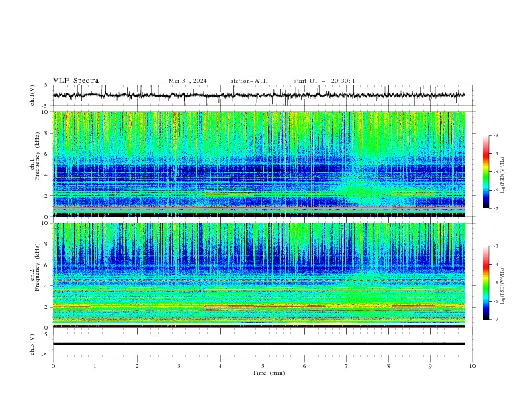Click the ch.2 'Frequency (kHz)' axis label
Screen dimensions: 532x411
pyautogui.click(x=38, y=267)
